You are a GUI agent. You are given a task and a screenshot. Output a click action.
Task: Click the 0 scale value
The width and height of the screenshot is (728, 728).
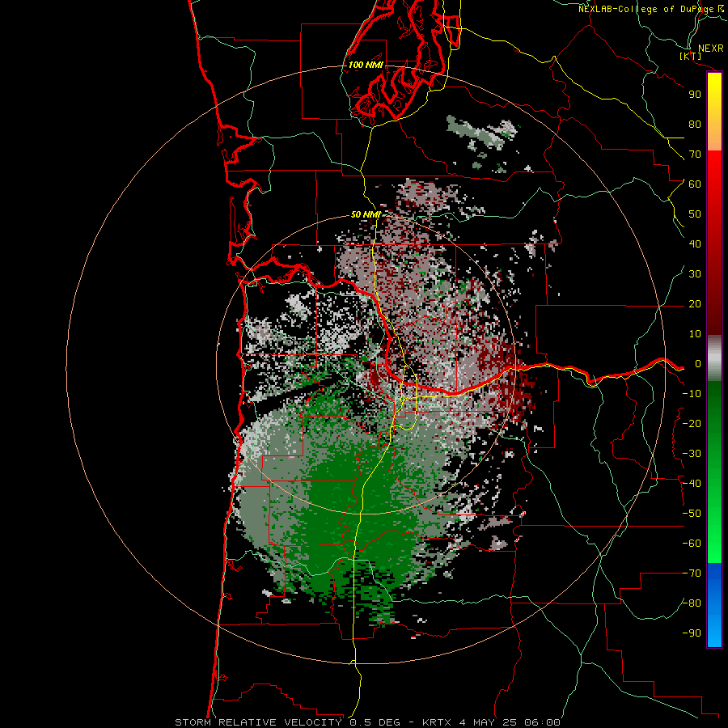click(698, 364)
